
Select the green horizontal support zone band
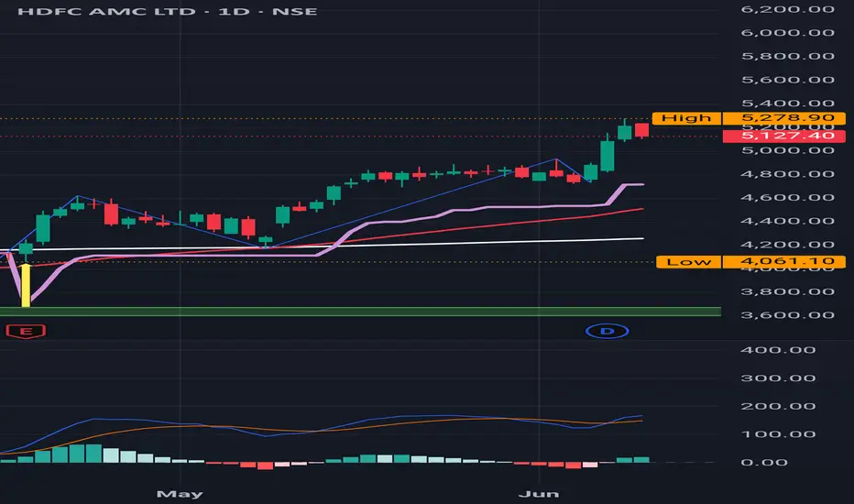point(360,312)
